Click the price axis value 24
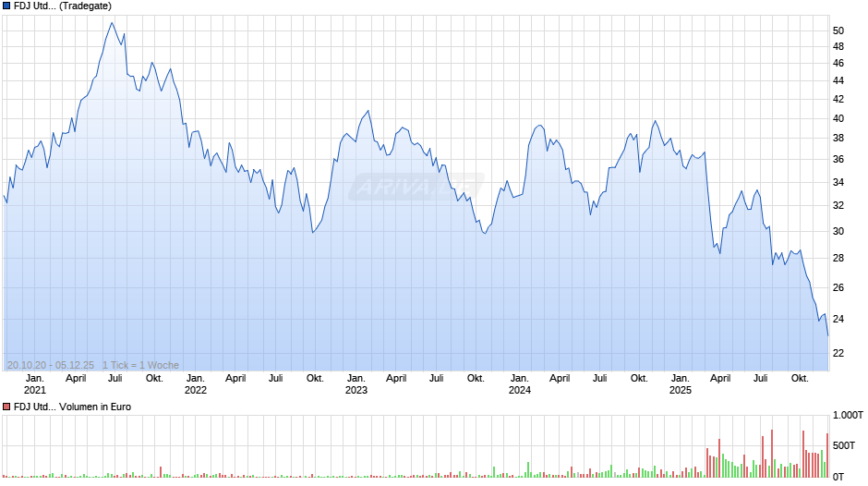The width and height of the screenshot is (868, 486). [x=838, y=319]
